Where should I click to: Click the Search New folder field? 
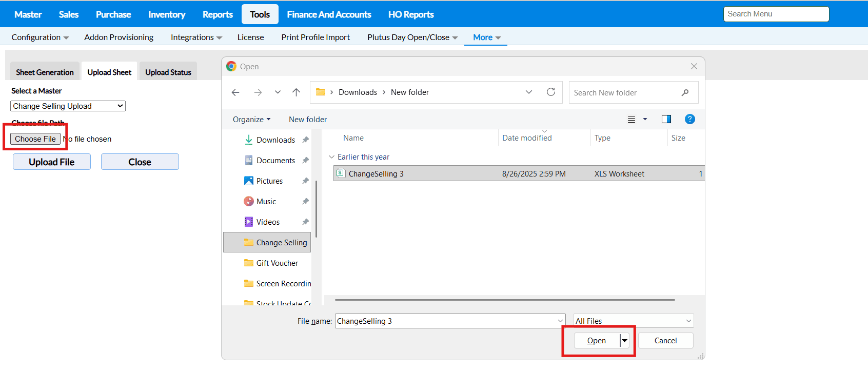coord(626,93)
